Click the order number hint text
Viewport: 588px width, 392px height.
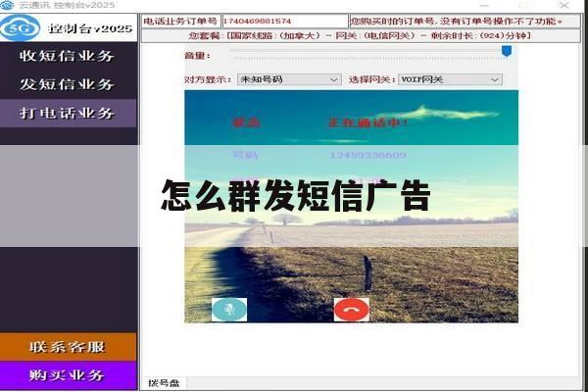coord(457,21)
